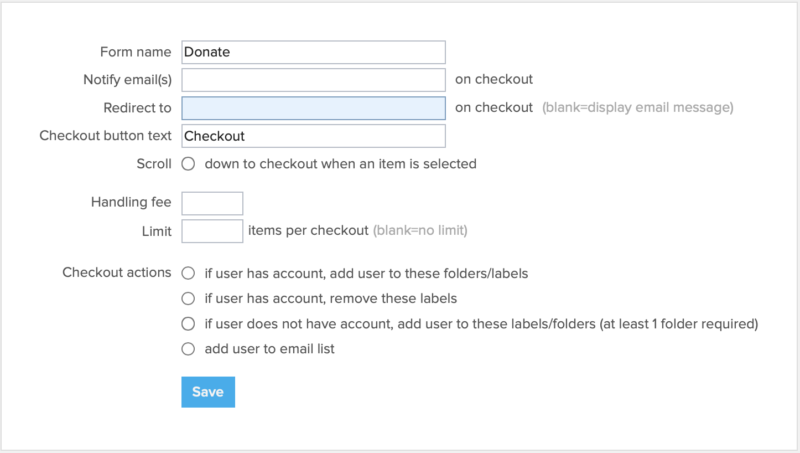This screenshot has width=800, height=453.
Task: Enable add user to email list
Action: point(188,349)
